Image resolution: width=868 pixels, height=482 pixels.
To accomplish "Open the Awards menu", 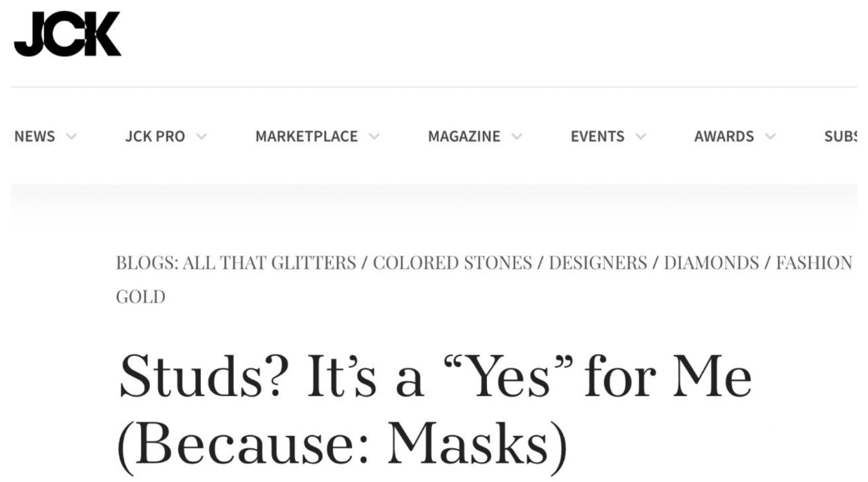I will click(x=724, y=136).
